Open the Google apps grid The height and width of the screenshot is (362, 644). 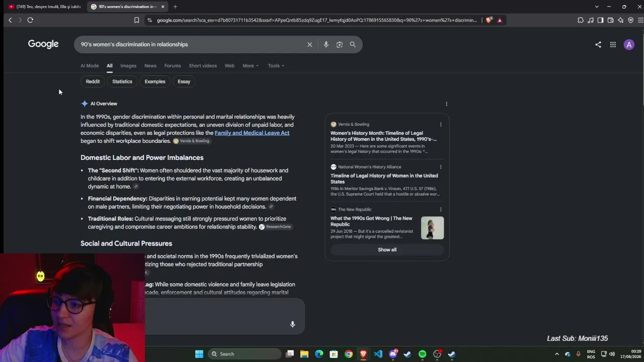[613, 45]
